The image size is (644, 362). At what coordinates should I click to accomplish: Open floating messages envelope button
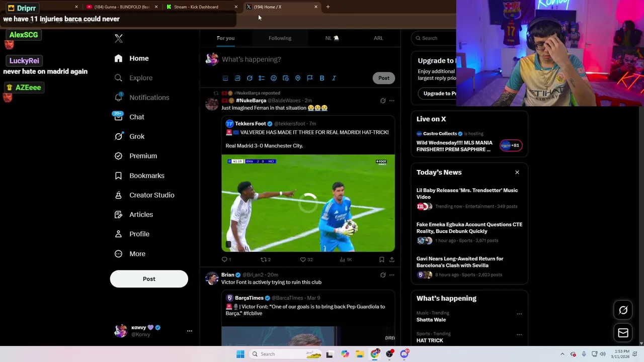coord(623,333)
